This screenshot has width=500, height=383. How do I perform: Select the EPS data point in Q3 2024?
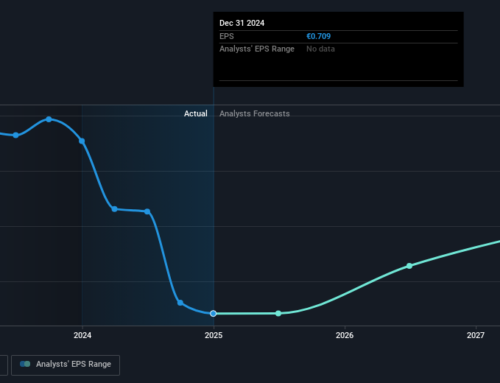pos(180,303)
